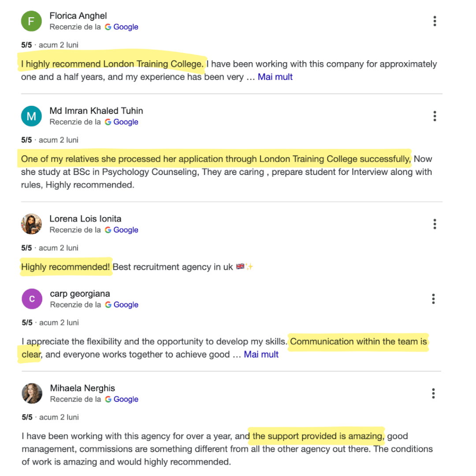Click Florica Anghel's green F avatar
Image resolution: width=476 pixels, height=476 pixels.
tap(31, 21)
